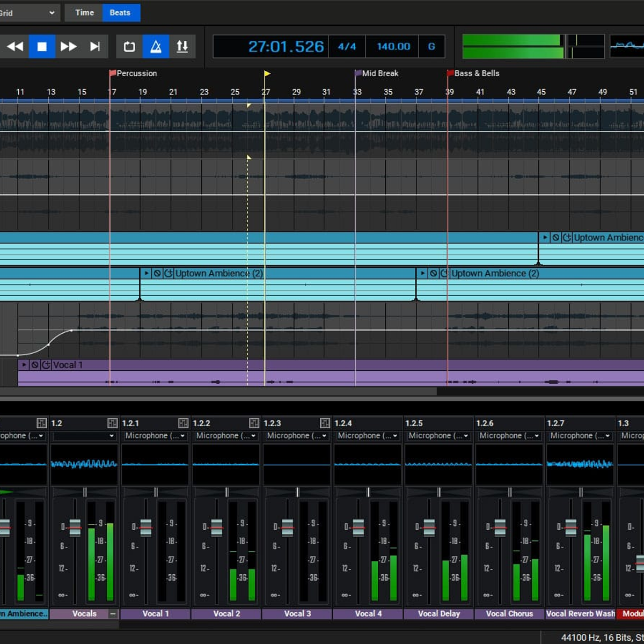Collapse the Vocals submix with minus button
This screenshot has width=644, height=644.
[x=113, y=613]
